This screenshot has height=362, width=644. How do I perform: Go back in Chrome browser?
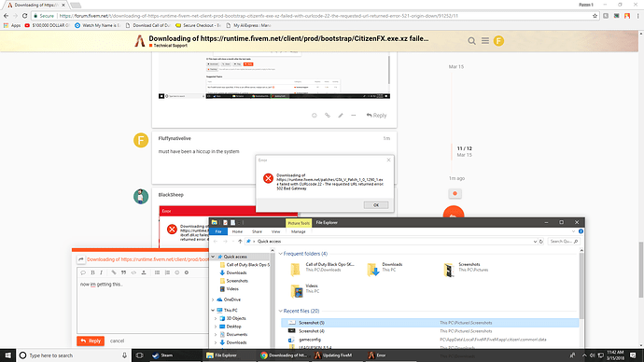(x=6, y=16)
